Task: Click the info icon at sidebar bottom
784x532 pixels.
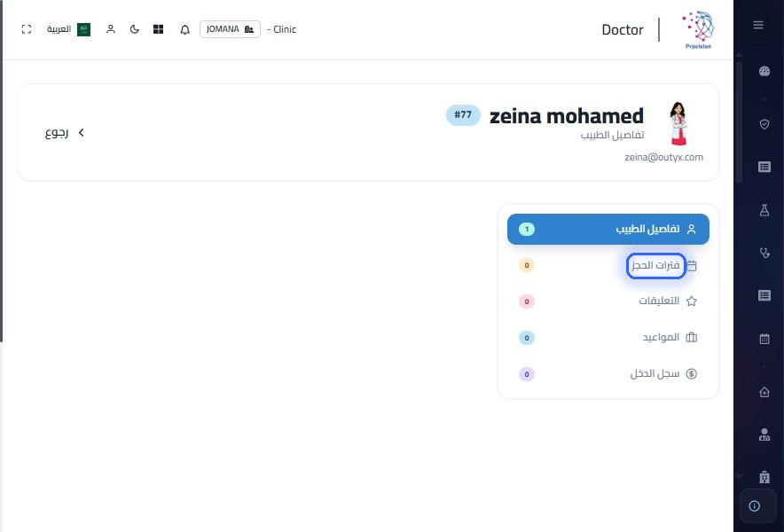Action: (x=755, y=506)
